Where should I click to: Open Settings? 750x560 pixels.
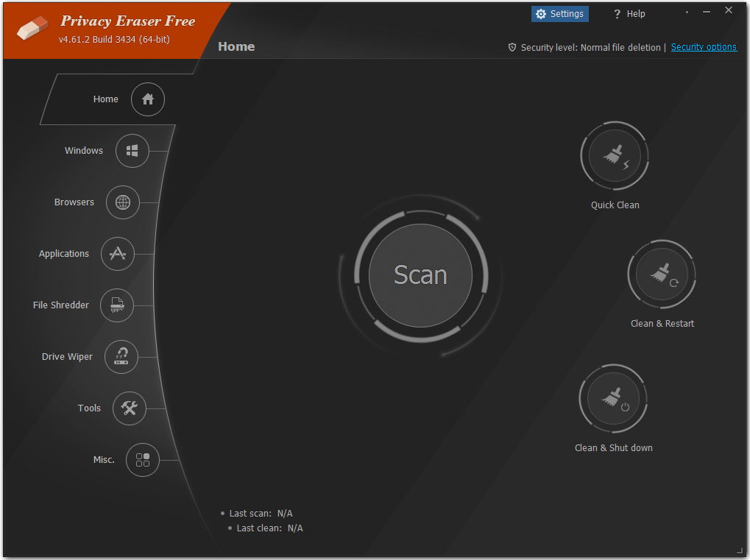(x=560, y=14)
